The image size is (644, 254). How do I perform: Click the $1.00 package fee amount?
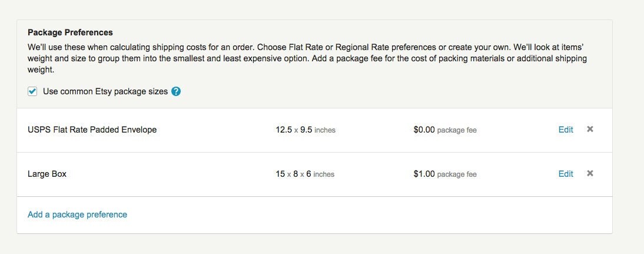424,174
